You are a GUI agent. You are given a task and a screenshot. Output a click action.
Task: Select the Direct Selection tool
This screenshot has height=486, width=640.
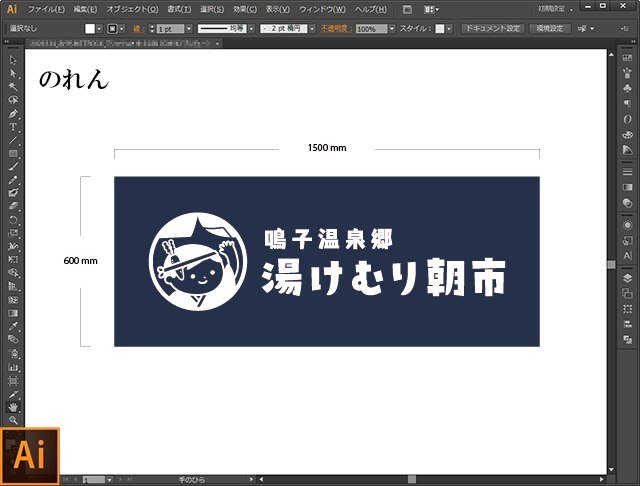click(13, 73)
